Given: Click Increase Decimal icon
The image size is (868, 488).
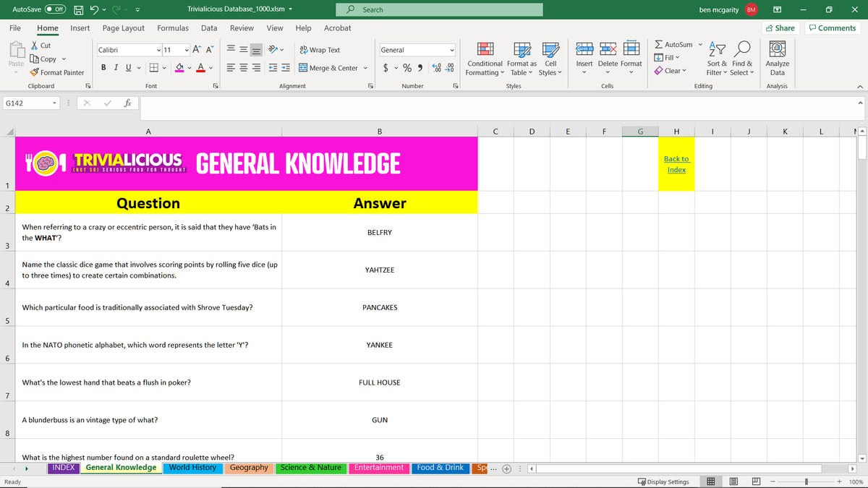Looking at the screenshot, I should [x=436, y=68].
